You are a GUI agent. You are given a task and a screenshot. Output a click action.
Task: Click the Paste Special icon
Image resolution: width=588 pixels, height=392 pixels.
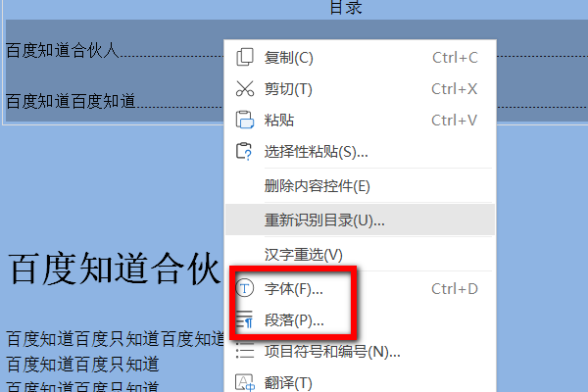click(244, 152)
